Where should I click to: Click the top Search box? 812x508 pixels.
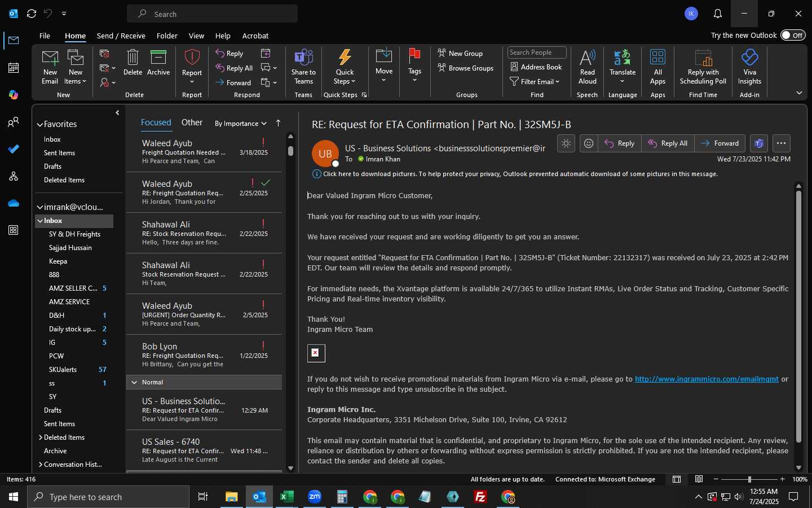[x=212, y=14]
